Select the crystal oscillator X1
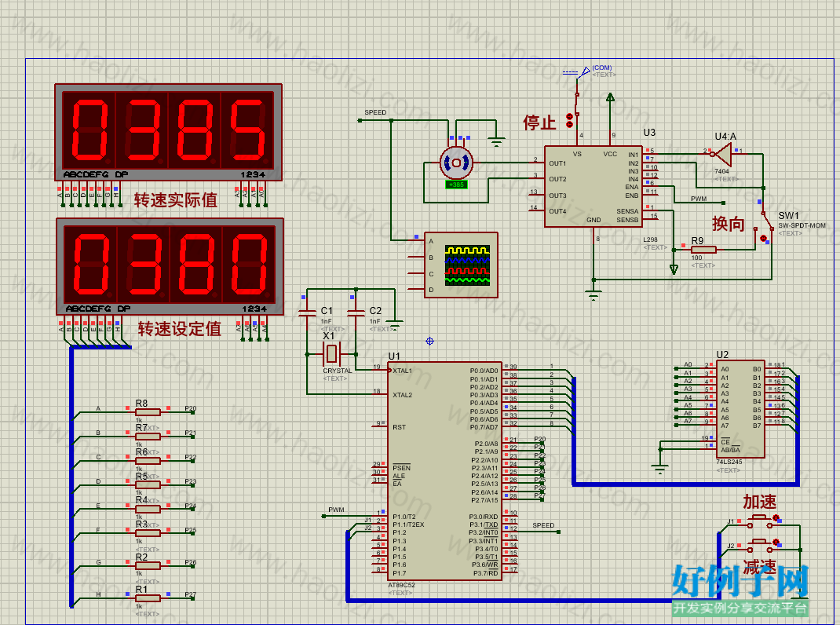 pos(331,354)
